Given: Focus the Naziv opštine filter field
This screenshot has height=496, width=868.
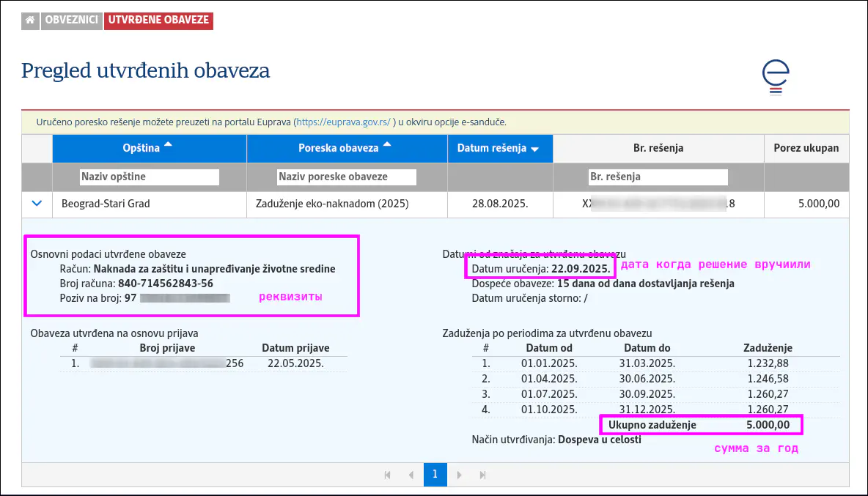Looking at the screenshot, I should [x=149, y=177].
